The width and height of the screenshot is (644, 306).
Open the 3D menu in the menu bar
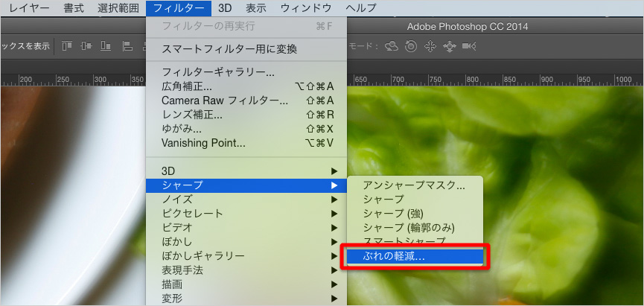(x=225, y=7)
